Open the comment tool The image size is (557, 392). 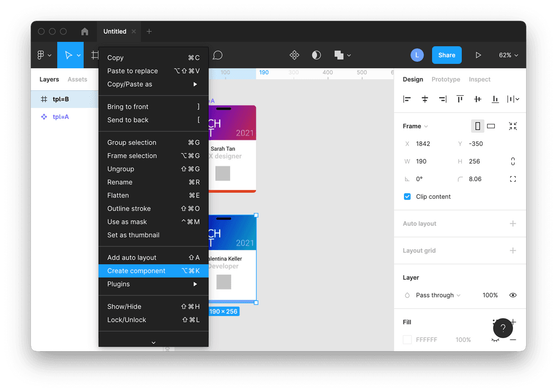(217, 55)
